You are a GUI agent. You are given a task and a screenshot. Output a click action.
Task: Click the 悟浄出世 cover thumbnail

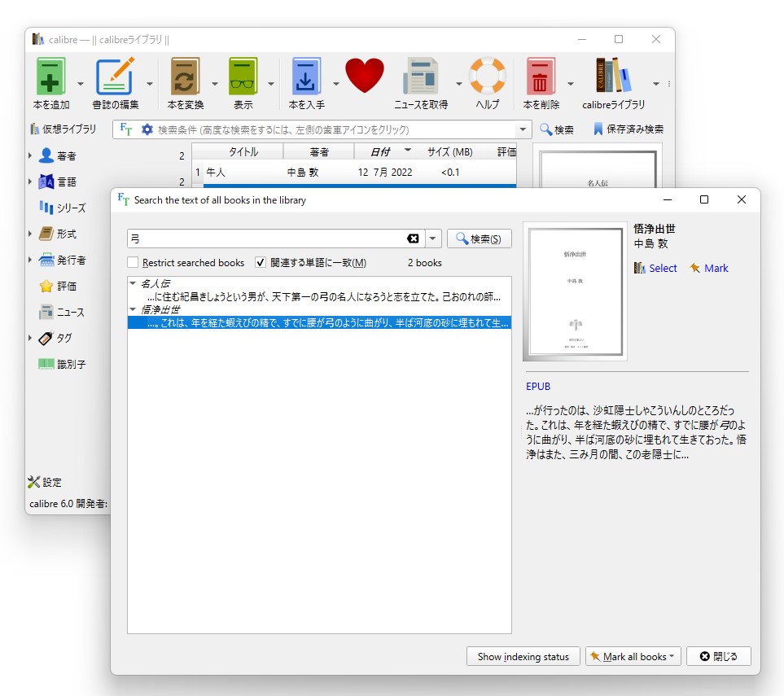point(575,291)
